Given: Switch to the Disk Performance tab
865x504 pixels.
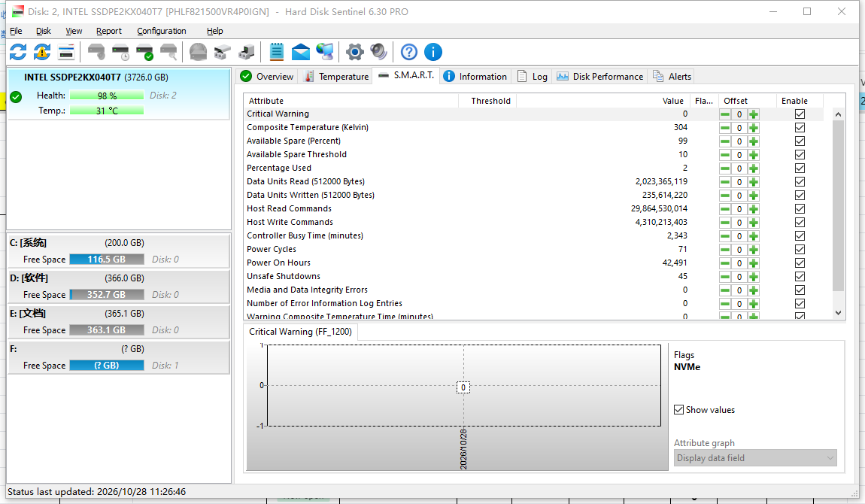Looking at the screenshot, I should pos(599,77).
